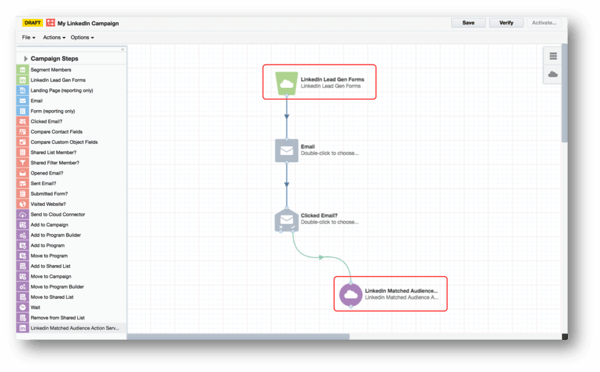The image size is (600, 372).
Task: Click the Add to Program icon
Action: click(x=23, y=245)
